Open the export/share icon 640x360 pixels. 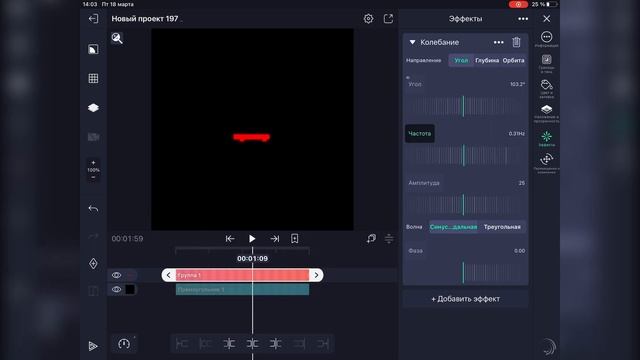pos(388,19)
